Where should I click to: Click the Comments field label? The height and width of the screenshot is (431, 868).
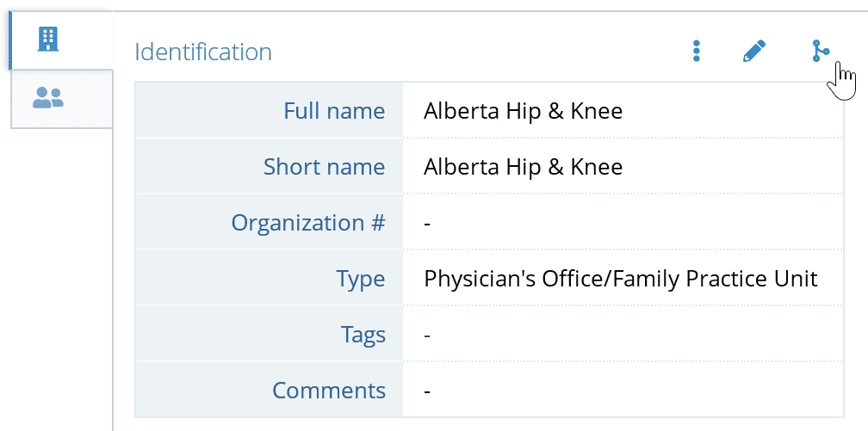(x=329, y=391)
